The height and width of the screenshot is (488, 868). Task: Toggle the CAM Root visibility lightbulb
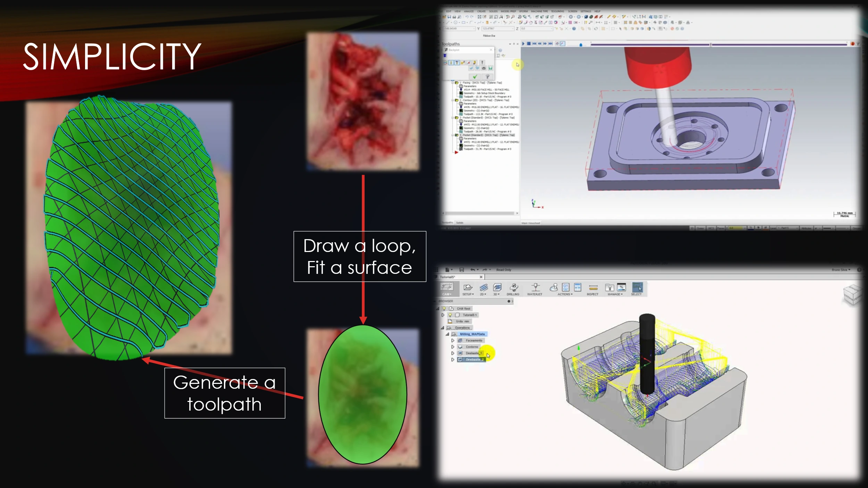click(x=445, y=309)
